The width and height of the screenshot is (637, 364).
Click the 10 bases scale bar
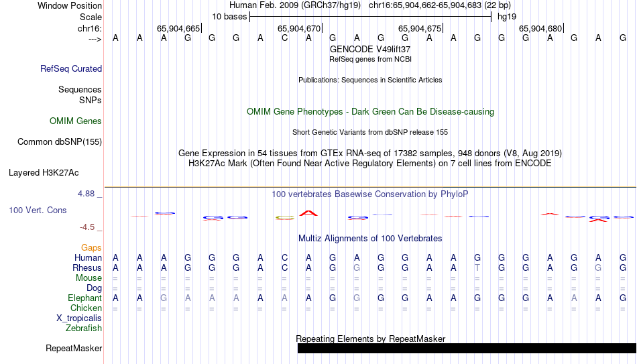click(371, 17)
